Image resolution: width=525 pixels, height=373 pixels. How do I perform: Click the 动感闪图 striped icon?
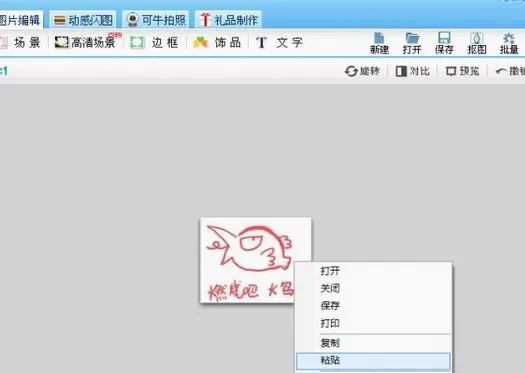(60, 20)
